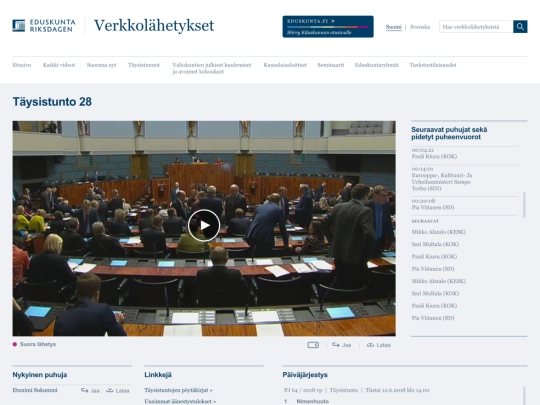Click the speakers list scrollbar
Screen dimensions: 540x405
click(x=524, y=205)
